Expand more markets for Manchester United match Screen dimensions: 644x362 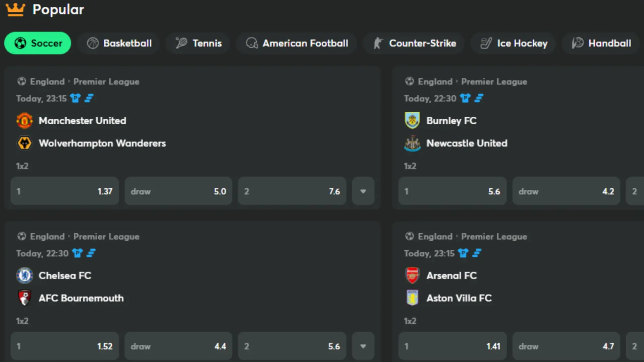coord(363,191)
